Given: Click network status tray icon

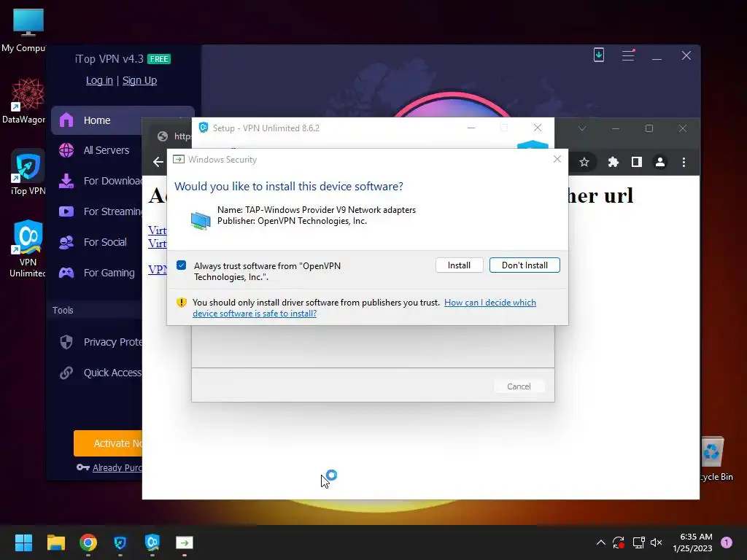Looking at the screenshot, I should pos(638,542).
